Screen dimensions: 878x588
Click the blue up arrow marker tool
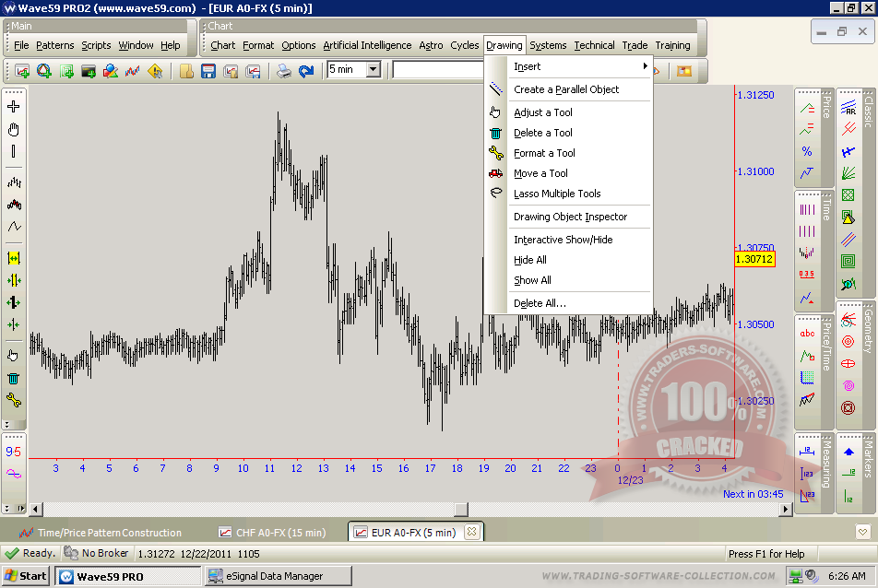coord(848,451)
